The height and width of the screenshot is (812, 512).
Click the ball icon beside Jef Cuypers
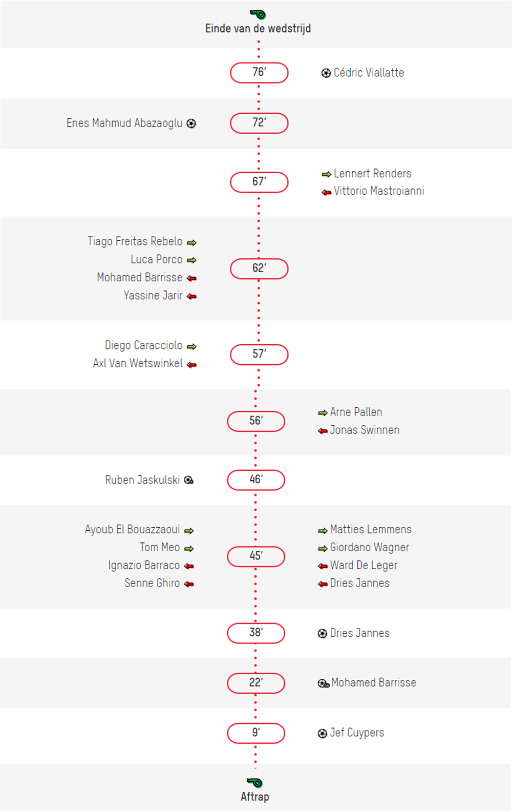pyautogui.click(x=323, y=734)
